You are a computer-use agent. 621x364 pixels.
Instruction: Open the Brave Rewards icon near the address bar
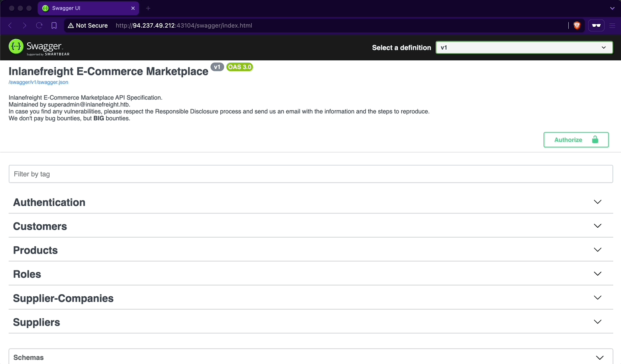click(x=596, y=25)
